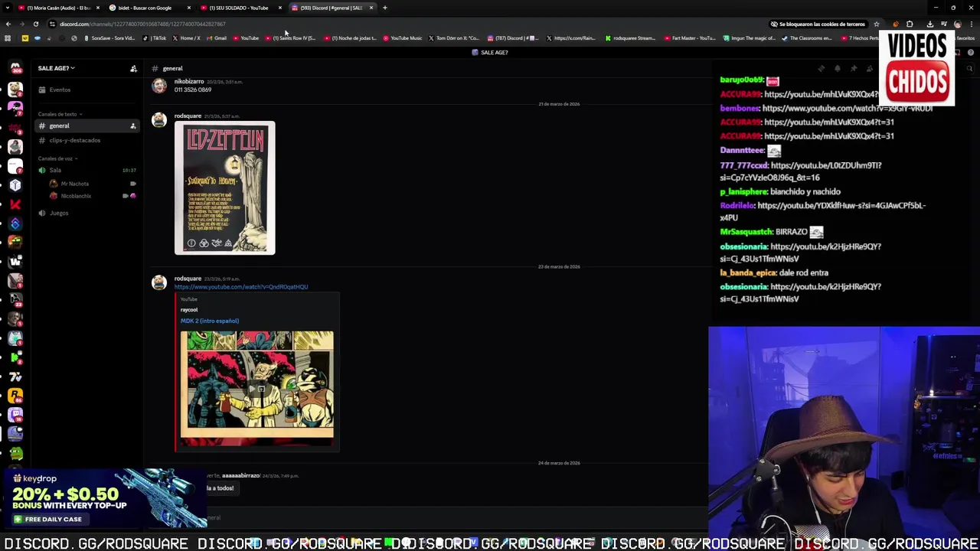Click nikobizarro's avatar

pyautogui.click(x=158, y=86)
